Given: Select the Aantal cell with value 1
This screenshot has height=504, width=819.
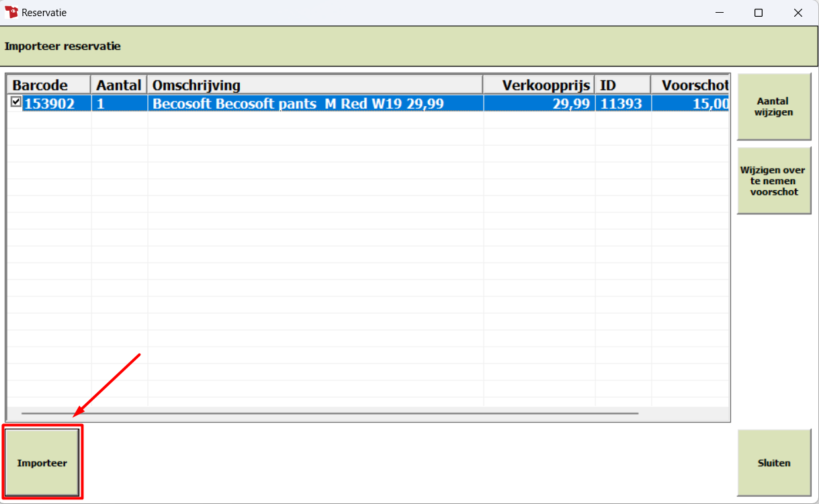Looking at the screenshot, I should (119, 103).
